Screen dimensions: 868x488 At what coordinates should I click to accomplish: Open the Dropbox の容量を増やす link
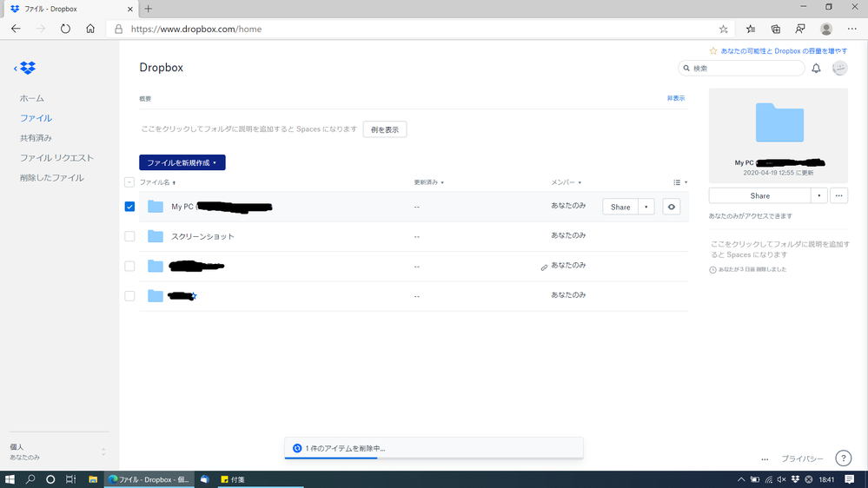pyautogui.click(x=784, y=51)
